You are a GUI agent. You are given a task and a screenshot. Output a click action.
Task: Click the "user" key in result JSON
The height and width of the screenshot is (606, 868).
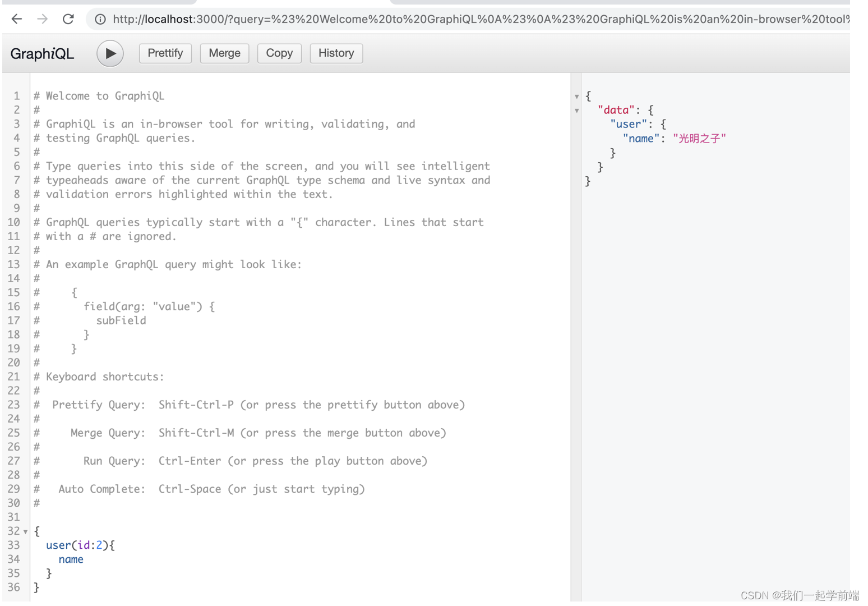click(628, 125)
